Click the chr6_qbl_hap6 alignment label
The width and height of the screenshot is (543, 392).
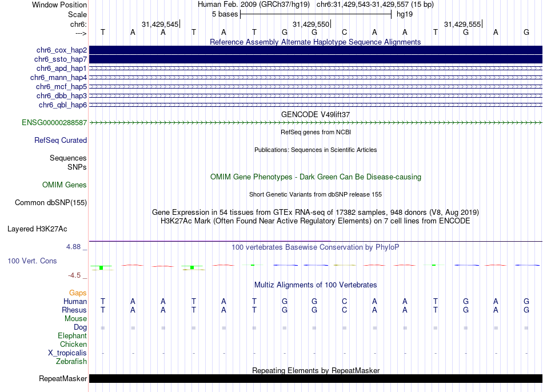[63, 105]
